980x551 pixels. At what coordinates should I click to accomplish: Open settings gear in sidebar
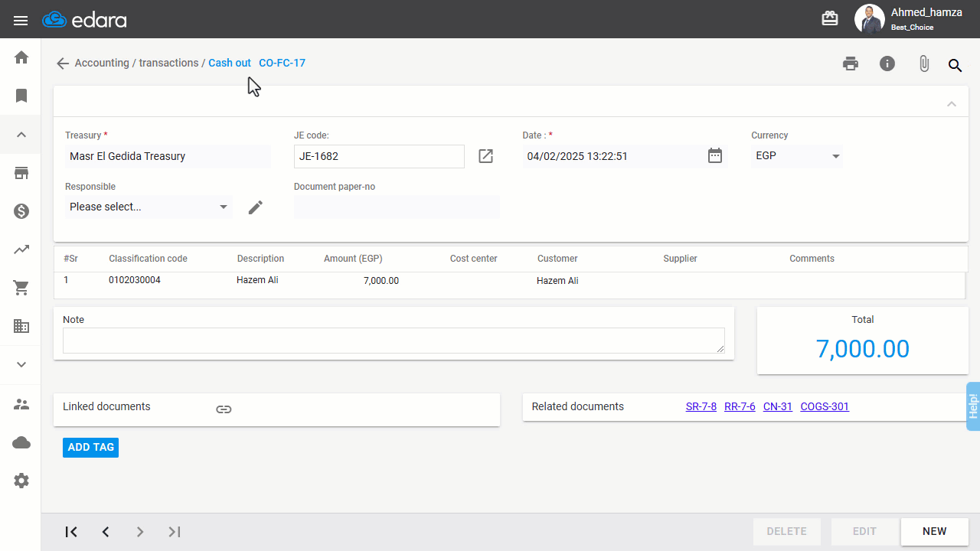[21, 481]
